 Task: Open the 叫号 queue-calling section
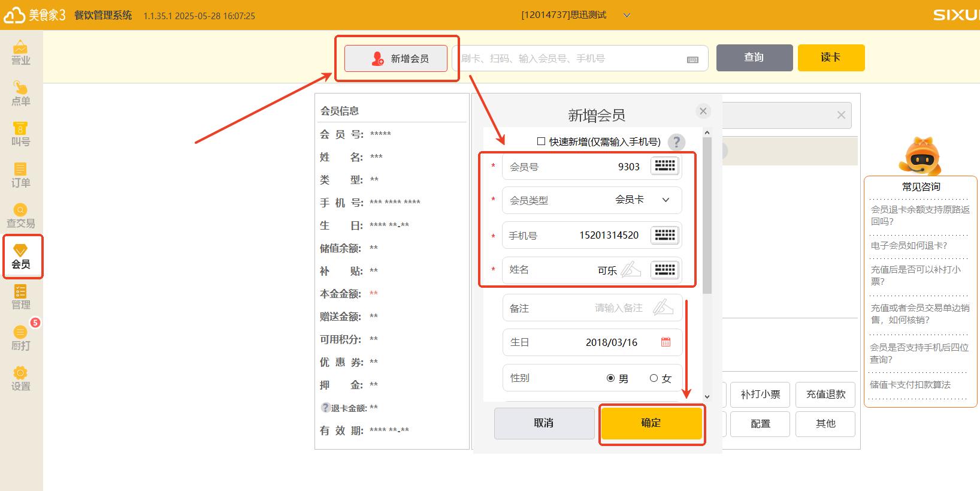point(21,135)
